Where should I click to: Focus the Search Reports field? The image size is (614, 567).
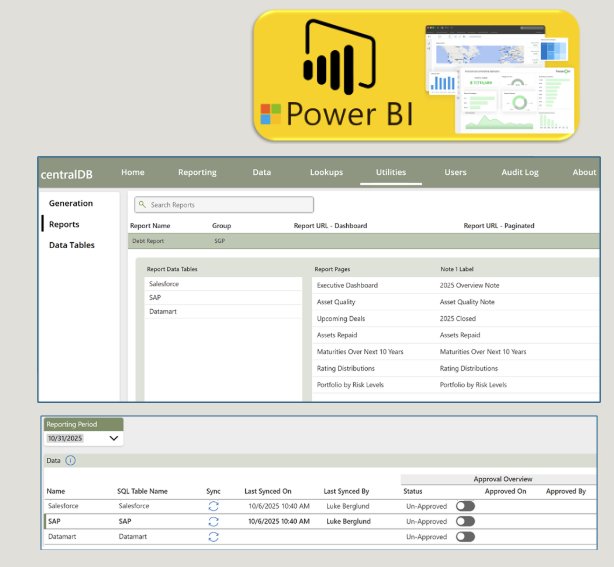click(224, 204)
